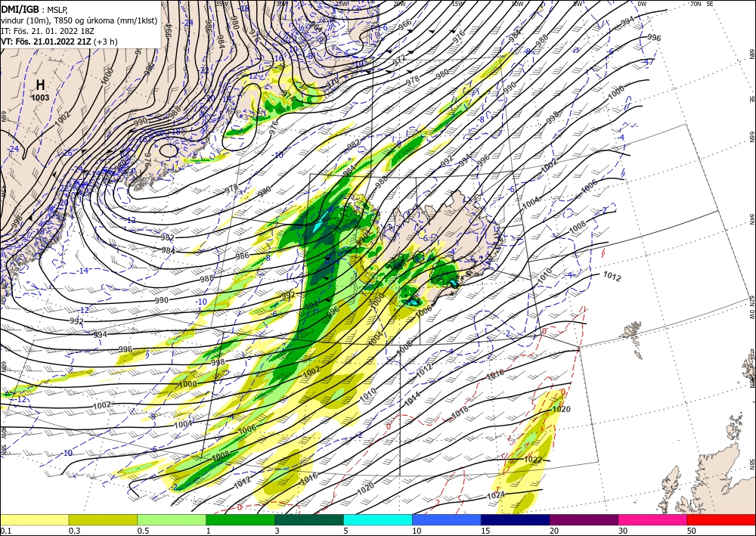Click the 'VT: Fös. 21.01.2022 21Z (+3 h)' line
The height and width of the screenshot is (536, 756).
59,42
